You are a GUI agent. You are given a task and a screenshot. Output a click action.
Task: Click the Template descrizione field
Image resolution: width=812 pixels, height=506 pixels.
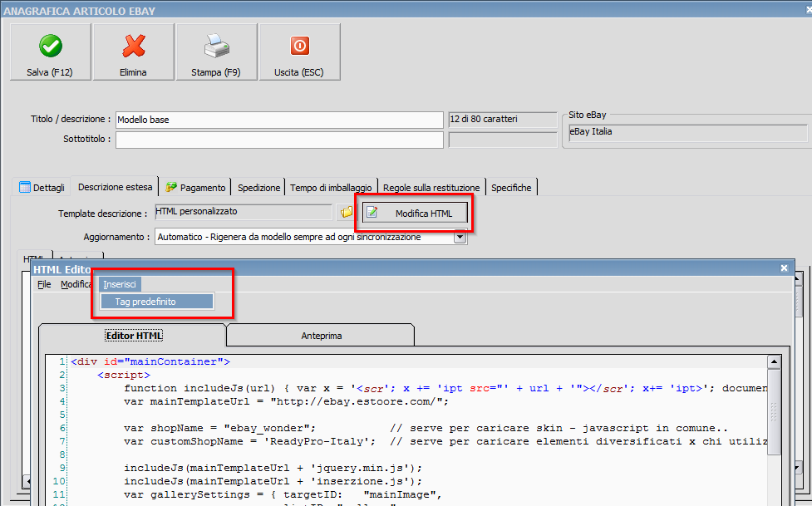pyautogui.click(x=244, y=212)
